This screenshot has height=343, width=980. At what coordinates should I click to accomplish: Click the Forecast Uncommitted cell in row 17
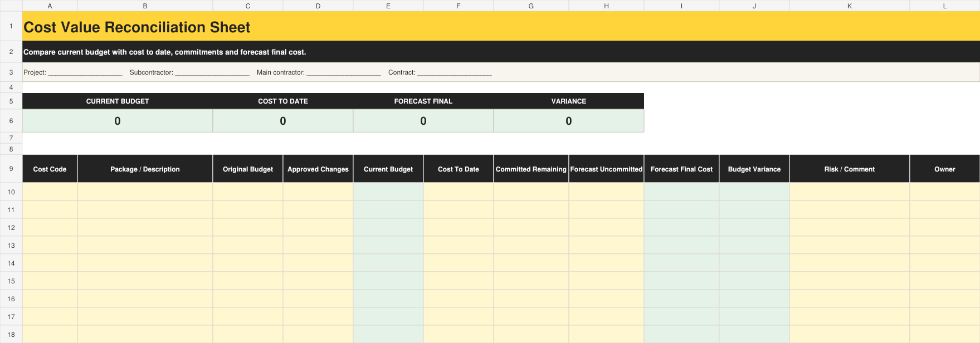pyautogui.click(x=606, y=316)
